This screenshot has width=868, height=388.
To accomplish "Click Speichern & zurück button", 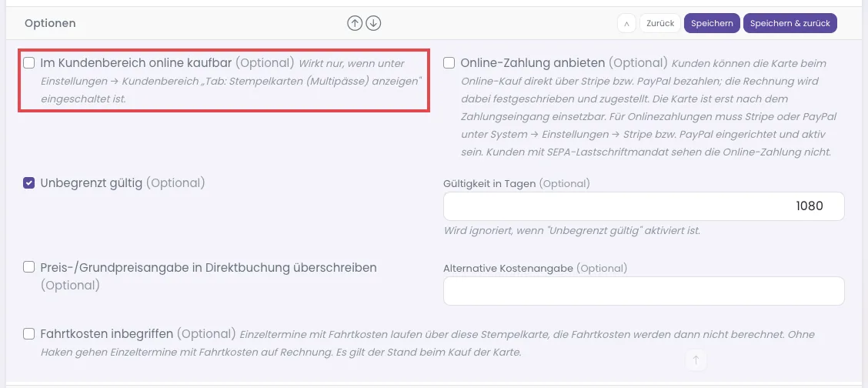I will point(790,23).
